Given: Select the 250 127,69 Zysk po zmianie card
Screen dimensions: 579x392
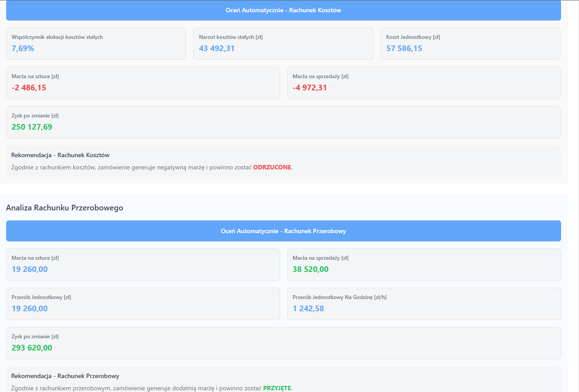Looking at the screenshot, I should pos(283,122).
